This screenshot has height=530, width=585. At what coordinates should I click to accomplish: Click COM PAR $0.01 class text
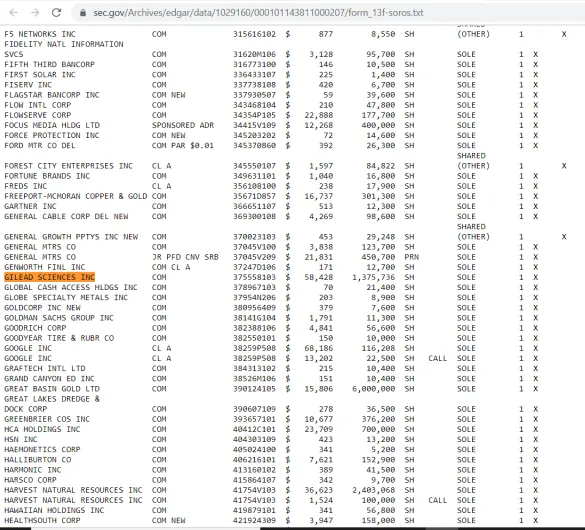[183, 145]
